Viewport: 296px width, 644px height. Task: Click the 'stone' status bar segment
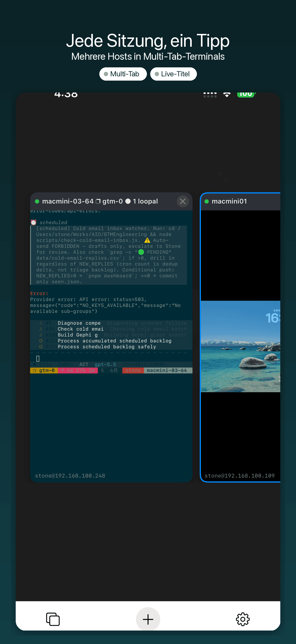click(x=133, y=370)
